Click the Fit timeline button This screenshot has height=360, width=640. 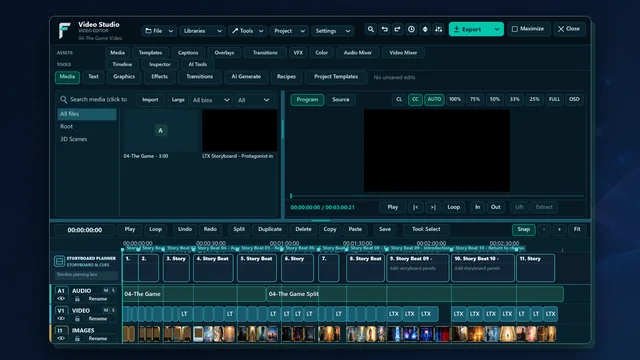point(577,229)
